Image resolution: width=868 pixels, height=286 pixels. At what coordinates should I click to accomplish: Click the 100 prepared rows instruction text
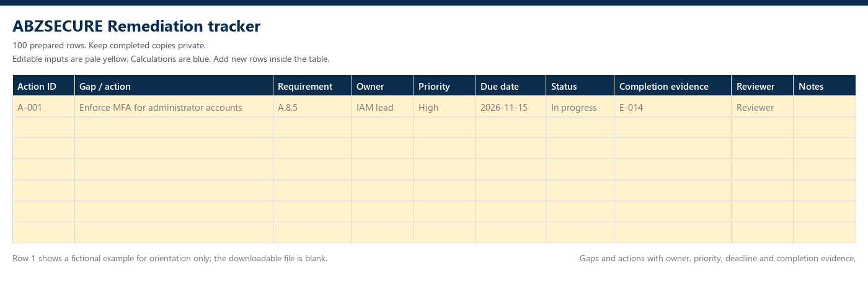click(109, 45)
